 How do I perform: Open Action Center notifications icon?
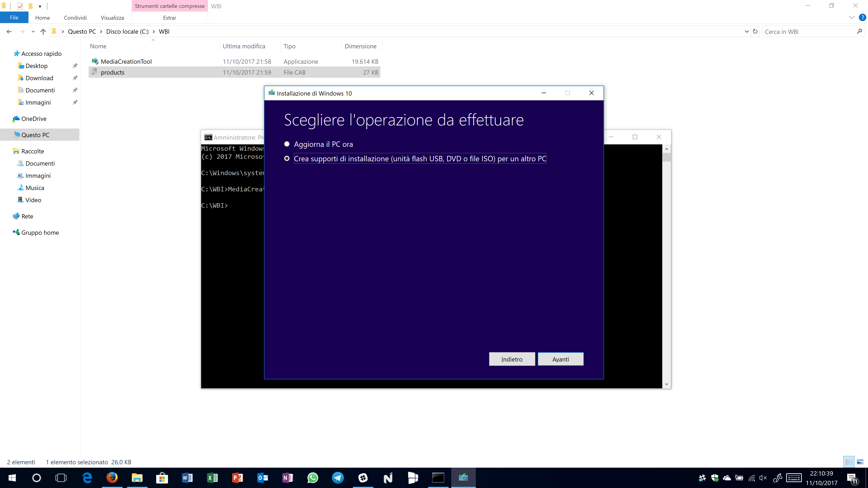[852, 478]
